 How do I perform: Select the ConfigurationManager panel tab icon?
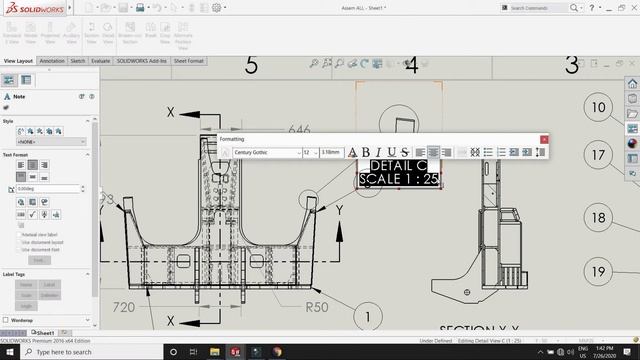click(x=26, y=80)
